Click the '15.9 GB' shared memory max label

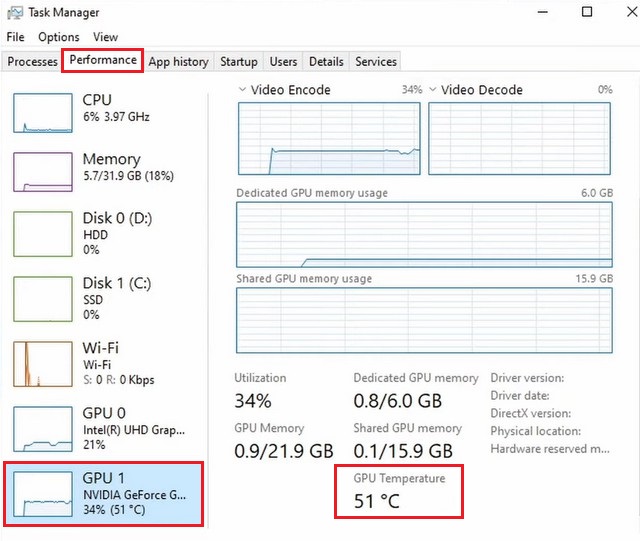[x=594, y=278]
